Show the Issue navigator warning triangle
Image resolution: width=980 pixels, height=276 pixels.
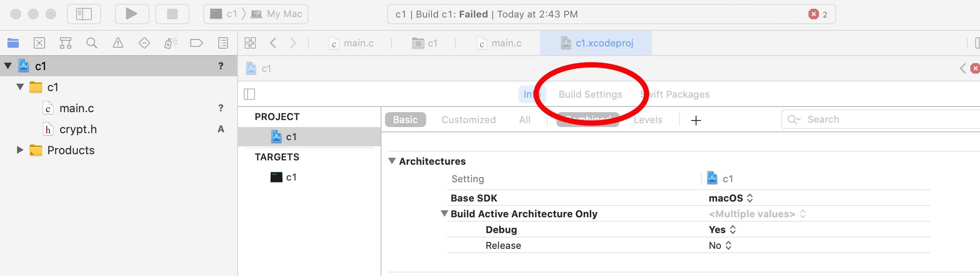(118, 43)
